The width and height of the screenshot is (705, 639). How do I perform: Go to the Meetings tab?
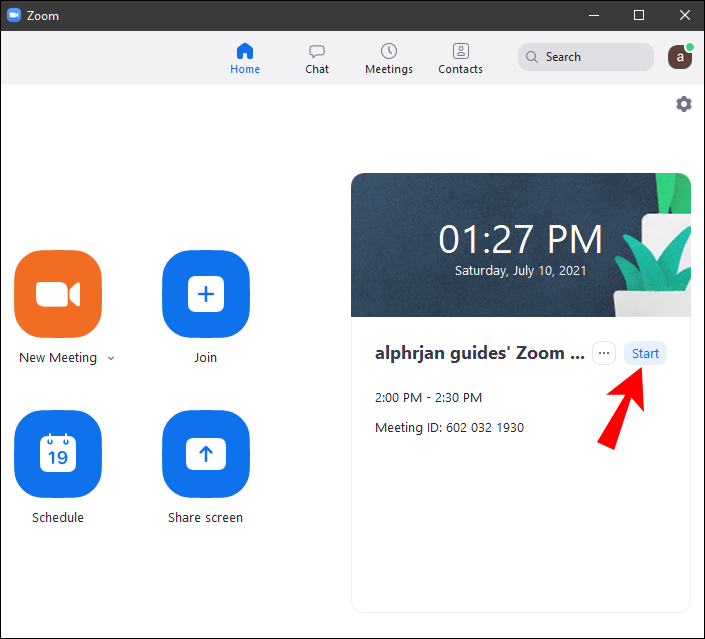[x=389, y=58]
